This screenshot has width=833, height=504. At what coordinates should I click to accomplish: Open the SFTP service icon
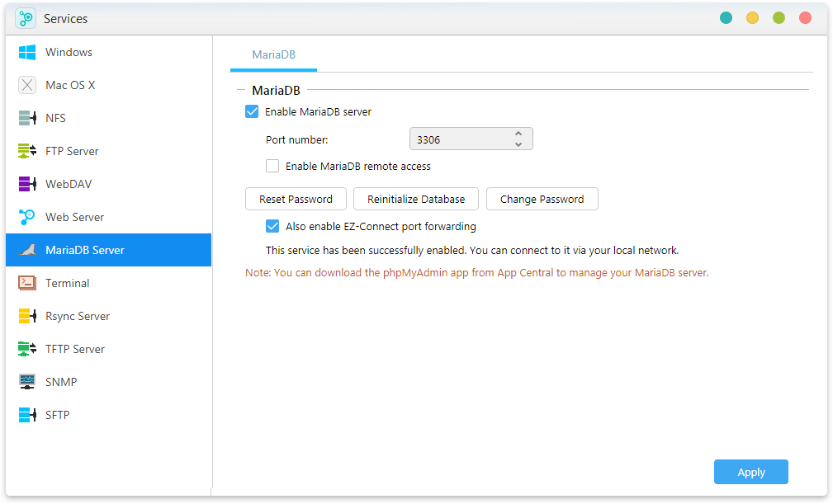coord(27,415)
